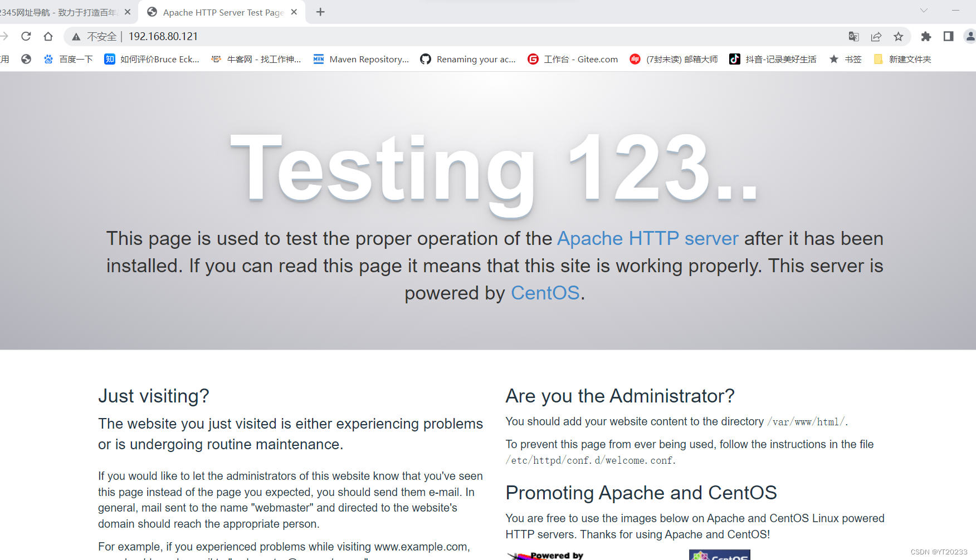
Task: Open the 抖音-记录美好生活 bookmark
Action: click(773, 59)
